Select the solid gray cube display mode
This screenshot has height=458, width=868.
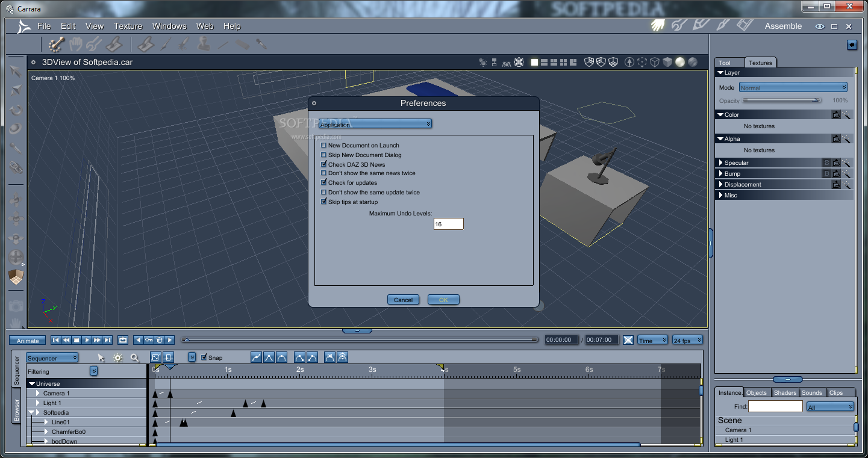(667, 62)
